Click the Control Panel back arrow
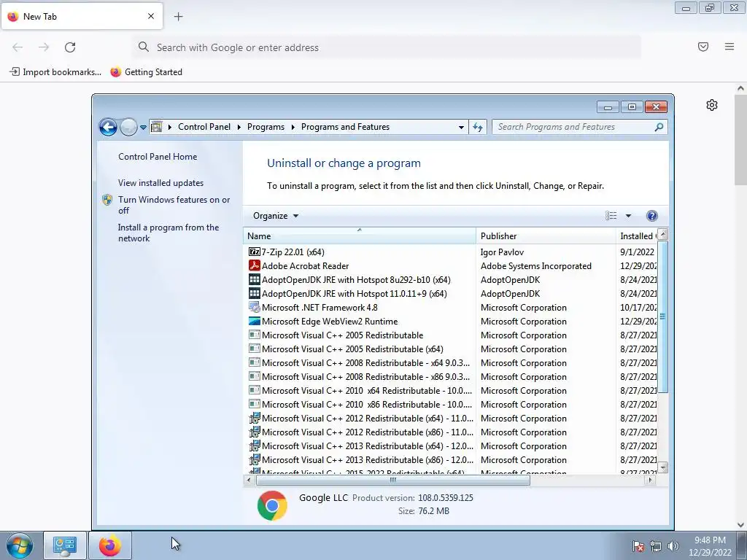This screenshot has height=560, width=747. point(108,127)
